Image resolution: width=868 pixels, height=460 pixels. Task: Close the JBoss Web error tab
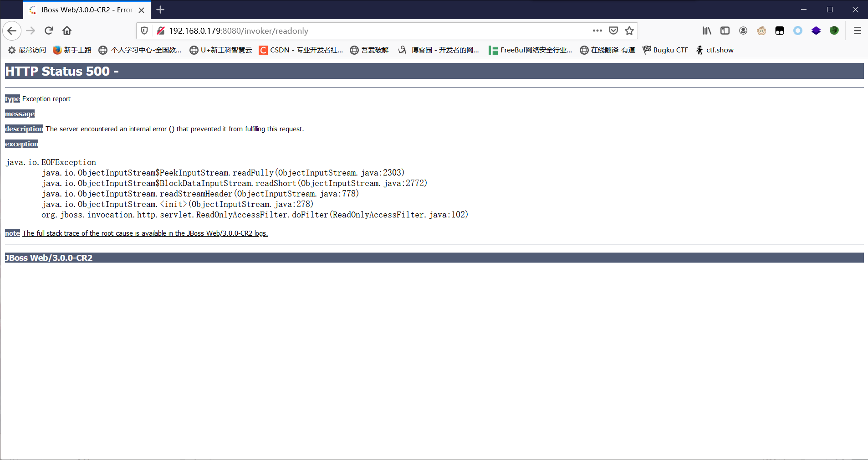pyautogui.click(x=142, y=10)
